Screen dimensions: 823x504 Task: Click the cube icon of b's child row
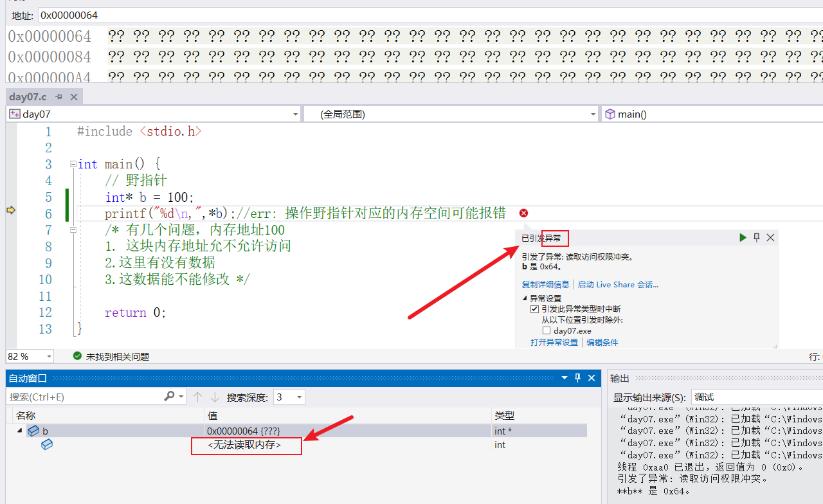(x=47, y=444)
